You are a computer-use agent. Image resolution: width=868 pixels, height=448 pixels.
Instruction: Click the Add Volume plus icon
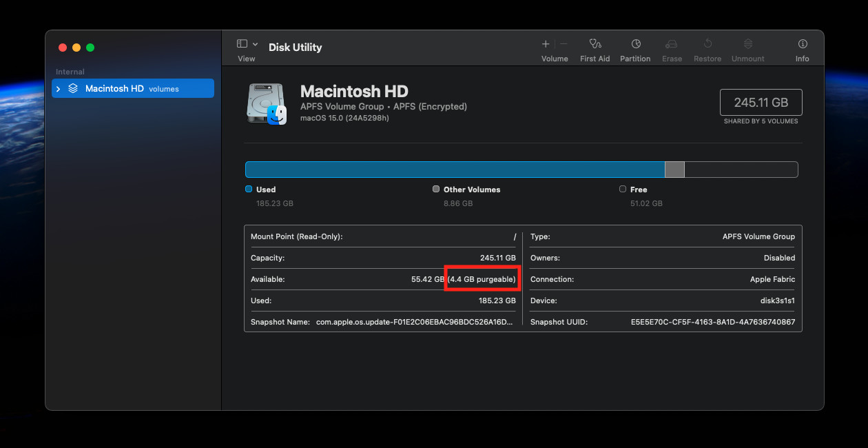pyautogui.click(x=546, y=44)
